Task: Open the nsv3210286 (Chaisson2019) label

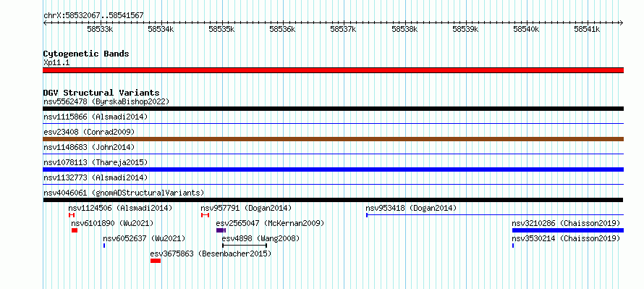Action: 566,223
